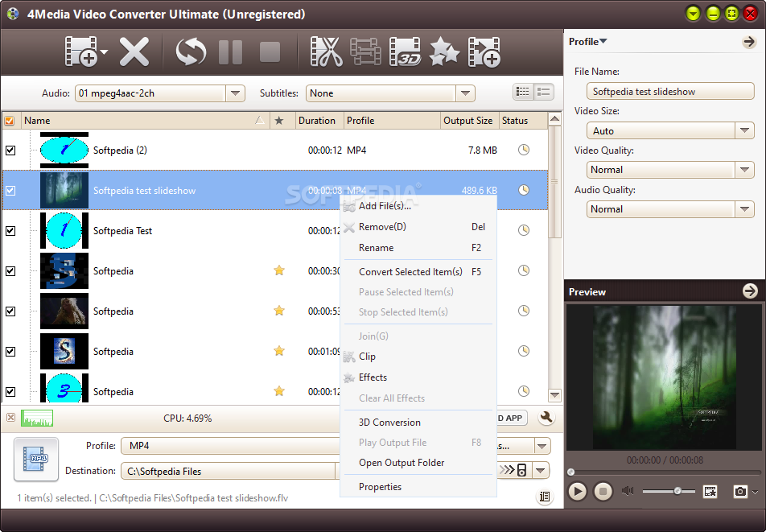
Task: Uncheck the Softpedia (2) row checkbox
Action: (x=10, y=151)
